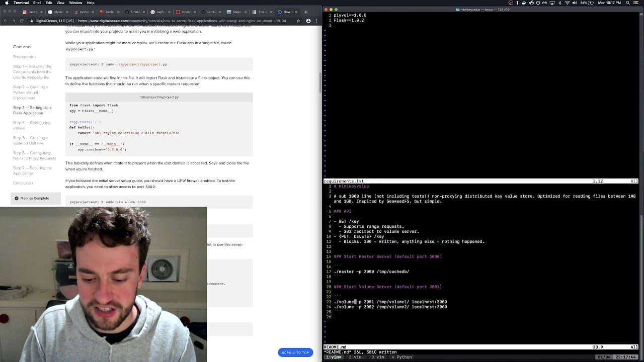Click the browser page scrollbar
Viewport: 644px width, 362px height.
click(320, 83)
